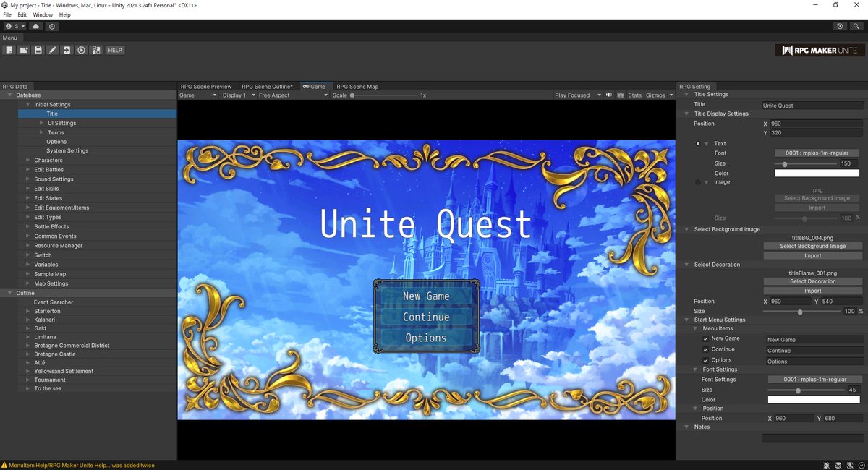
Task: Mute game audio in the Game view toolbar
Action: (608, 95)
